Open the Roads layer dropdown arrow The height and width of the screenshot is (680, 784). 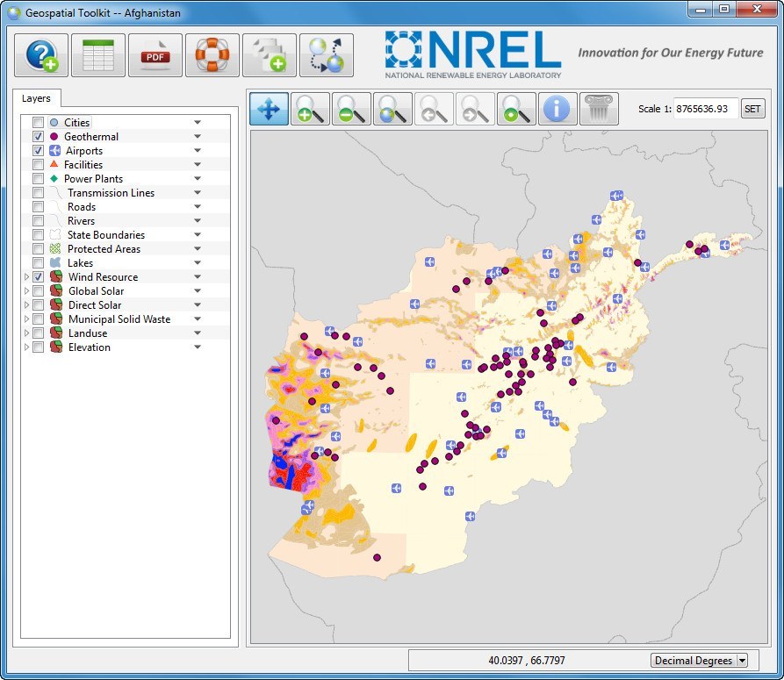pyautogui.click(x=198, y=206)
